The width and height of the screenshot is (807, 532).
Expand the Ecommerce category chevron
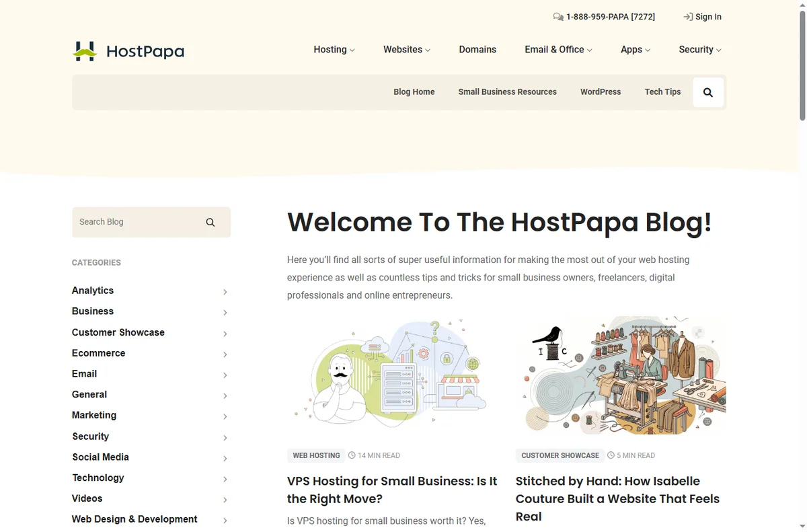(x=225, y=354)
